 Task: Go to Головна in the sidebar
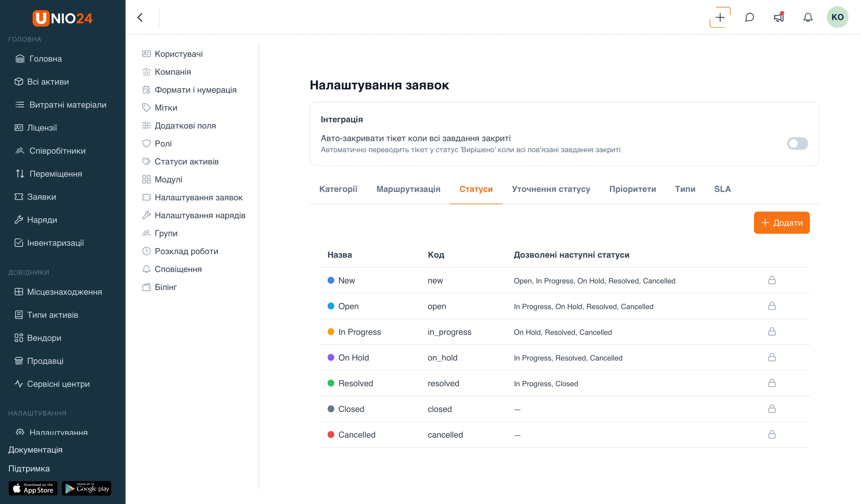[x=39, y=59]
